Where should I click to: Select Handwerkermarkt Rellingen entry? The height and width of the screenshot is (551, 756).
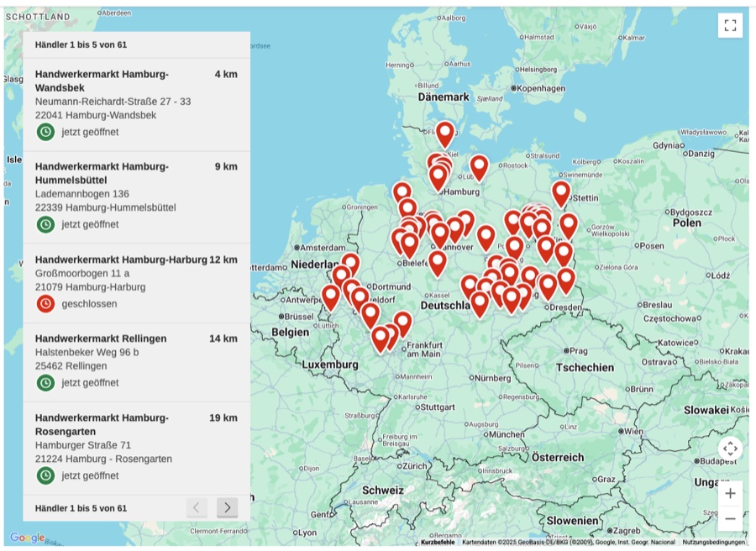click(x=101, y=338)
